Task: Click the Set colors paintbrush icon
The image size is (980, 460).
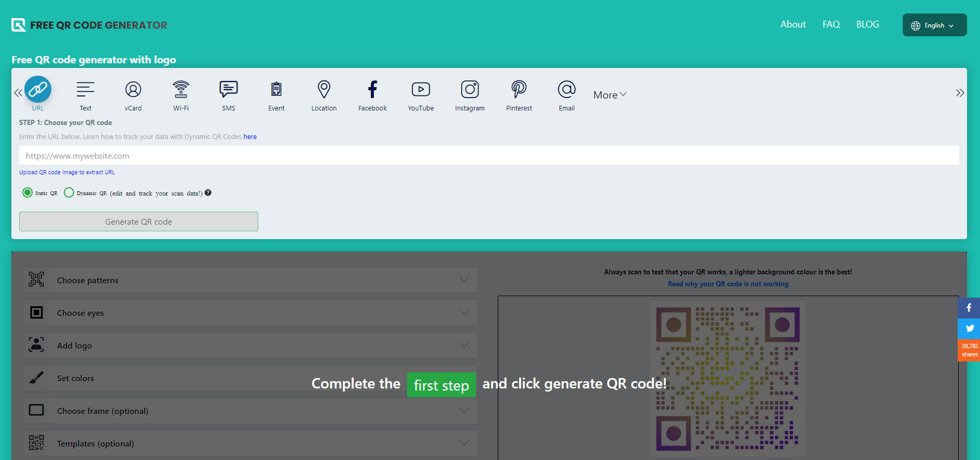Action: [x=36, y=378]
